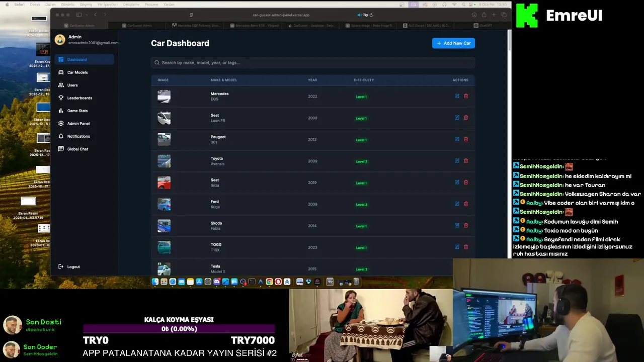Edit the TOGG T10X row

click(457, 247)
